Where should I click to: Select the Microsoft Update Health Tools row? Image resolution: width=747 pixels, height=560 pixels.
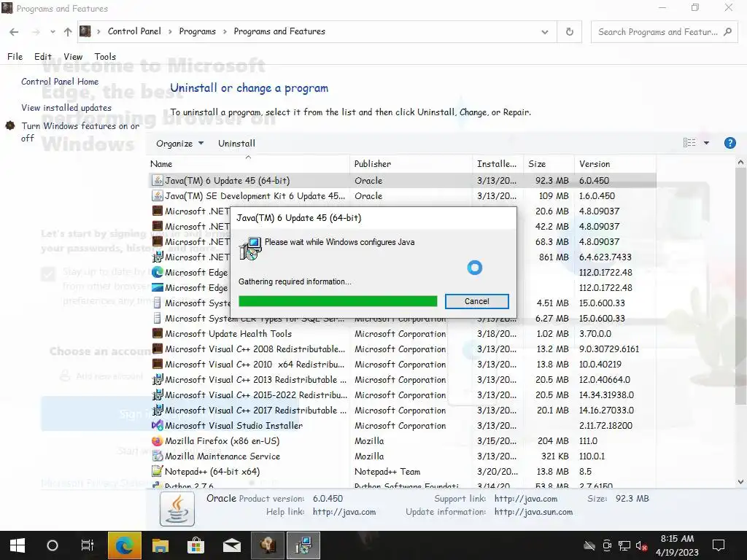coord(403,333)
